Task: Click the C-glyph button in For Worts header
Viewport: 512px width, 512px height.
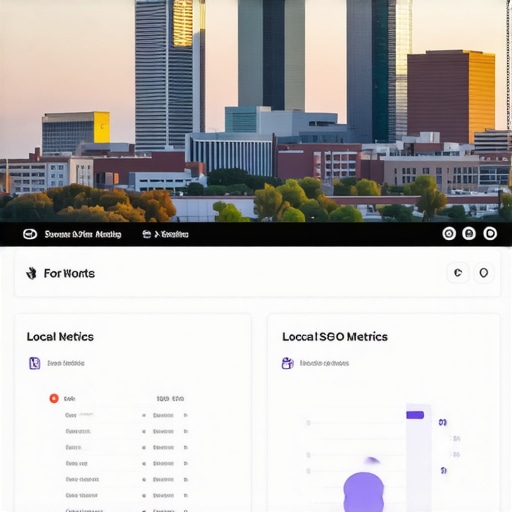Action: point(458,273)
